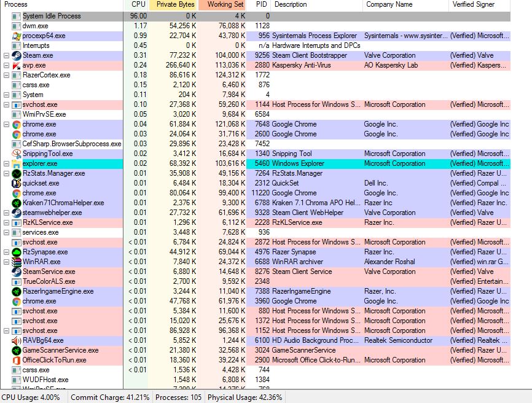
Task: Collapse the WinRAR.exe tree node
Action: 6,262
